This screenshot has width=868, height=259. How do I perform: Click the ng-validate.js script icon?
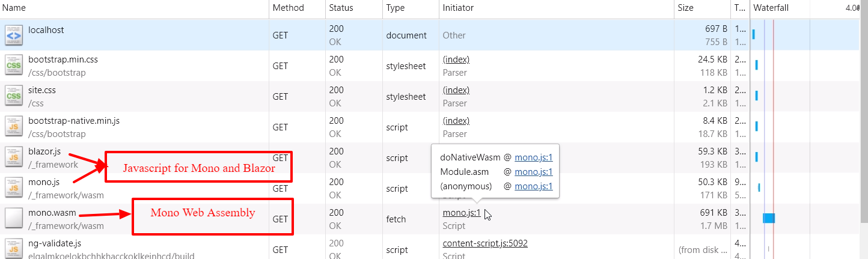[14, 249]
